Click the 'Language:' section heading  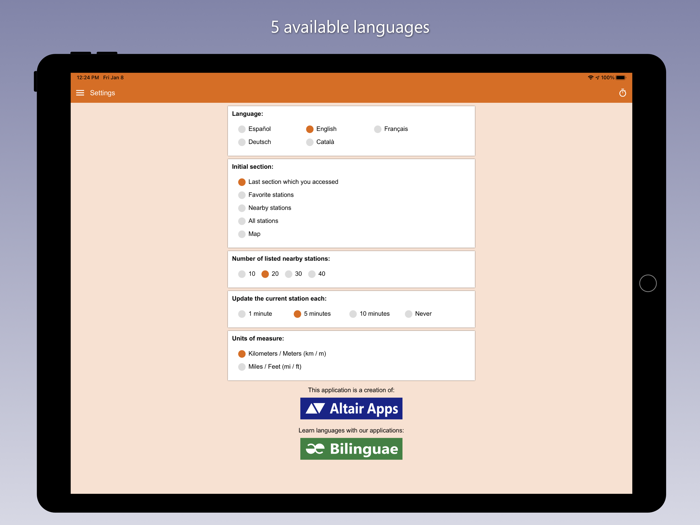pos(247,114)
